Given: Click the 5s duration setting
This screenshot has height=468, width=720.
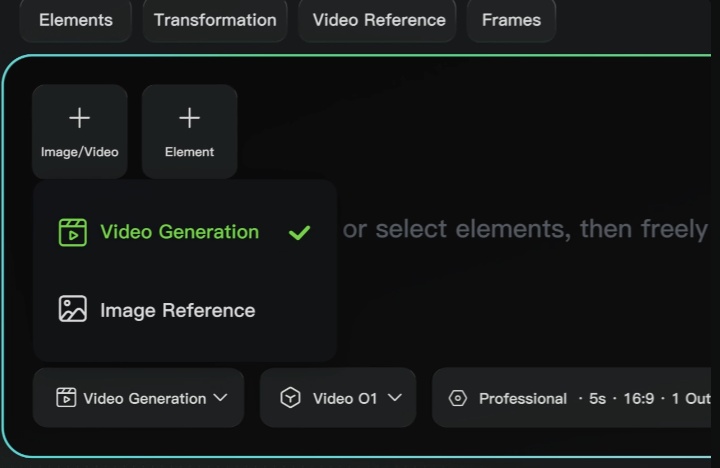Looking at the screenshot, I should tap(597, 398).
